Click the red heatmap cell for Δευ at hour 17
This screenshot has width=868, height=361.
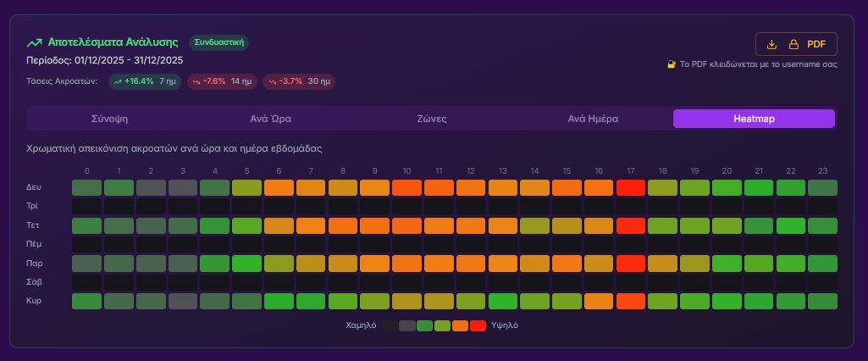pyautogui.click(x=631, y=187)
